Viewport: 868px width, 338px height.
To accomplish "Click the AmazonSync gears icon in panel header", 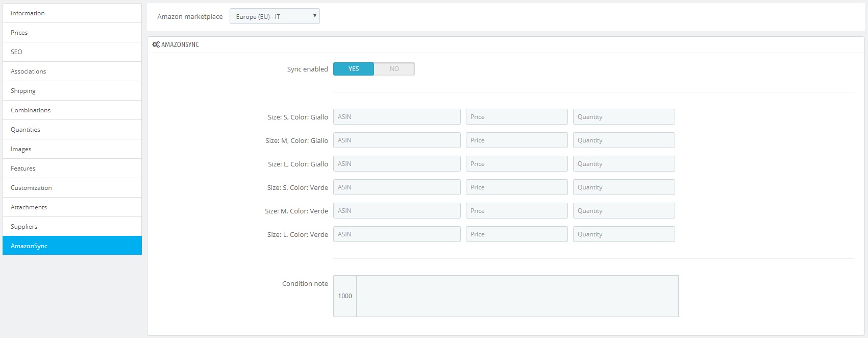I will pos(156,44).
